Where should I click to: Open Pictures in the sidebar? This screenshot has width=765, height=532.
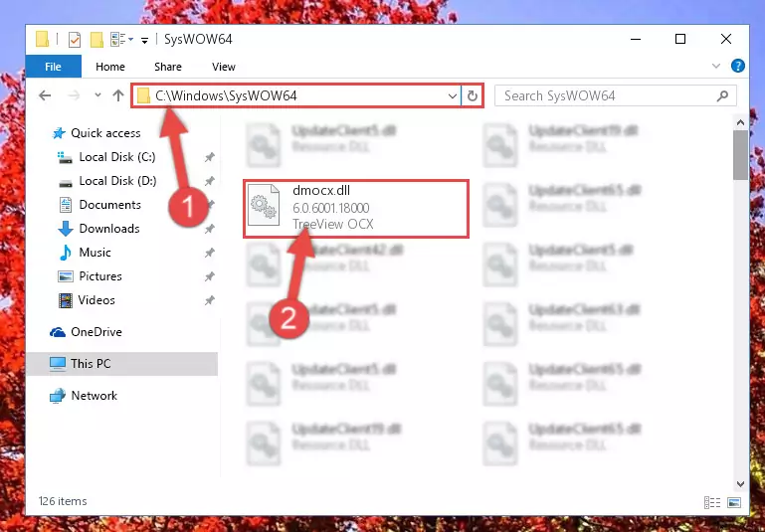coord(90,276)
